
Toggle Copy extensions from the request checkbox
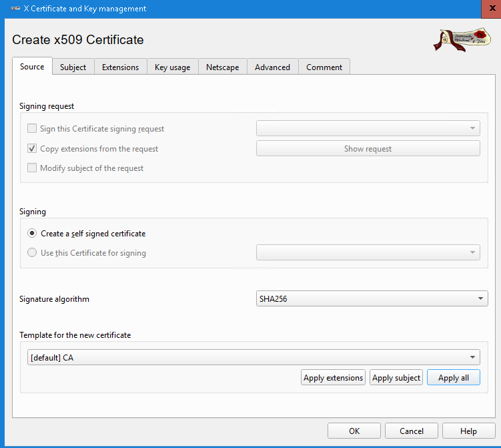(32, 149)
